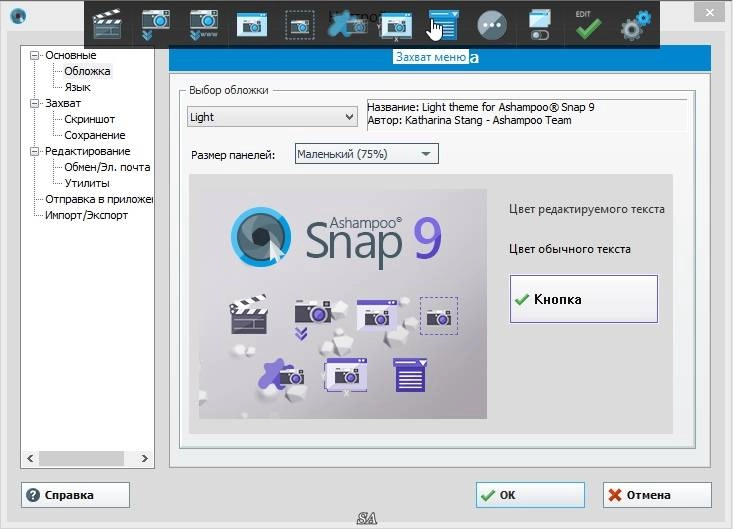Select Обложка in settings tree

(x=87, y=71)
